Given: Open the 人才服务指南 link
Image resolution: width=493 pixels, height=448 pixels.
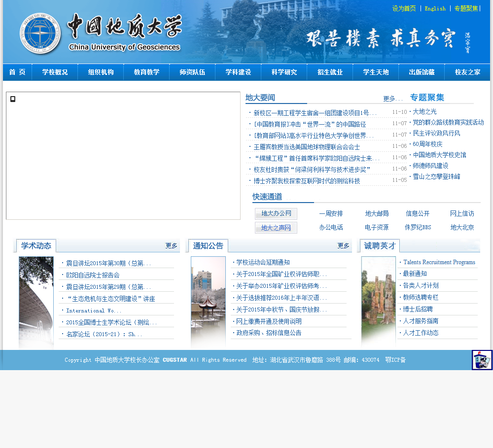Looking at the screenshot, I should tap(421, 321).
